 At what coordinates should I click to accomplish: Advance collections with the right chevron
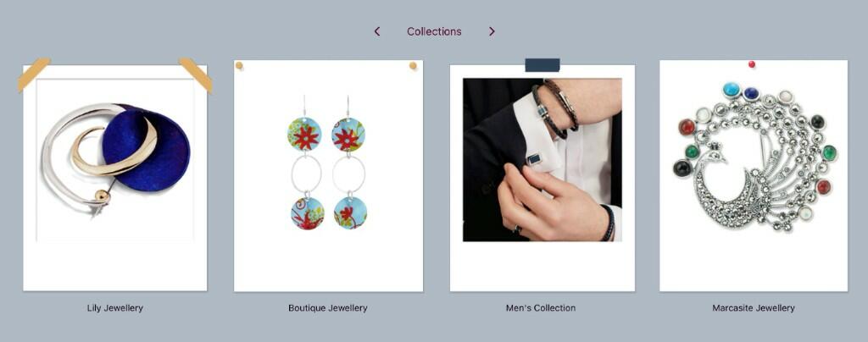(492, 31)
